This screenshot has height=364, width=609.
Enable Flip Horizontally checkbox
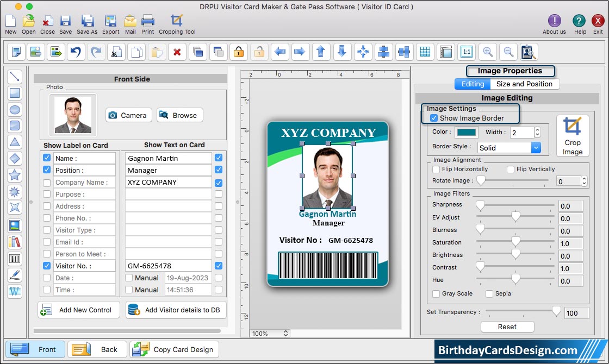pyautogui.click(x=436, y=169)
